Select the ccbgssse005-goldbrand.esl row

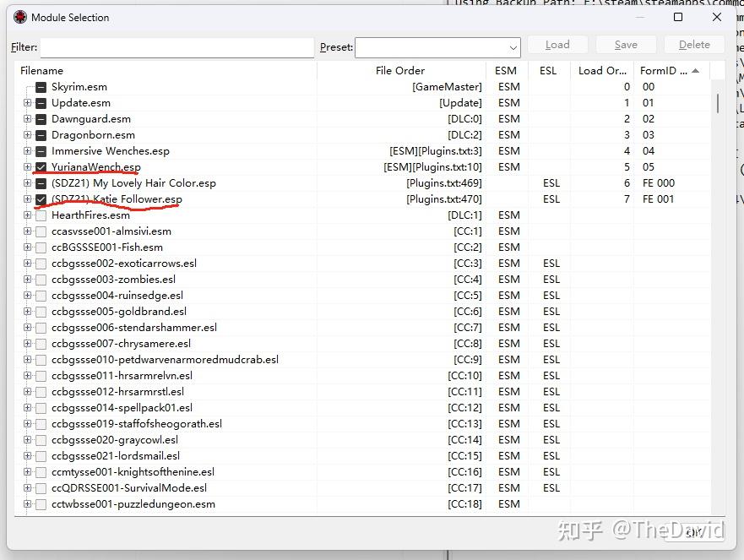pyautogui.click(x=363, y=312)
